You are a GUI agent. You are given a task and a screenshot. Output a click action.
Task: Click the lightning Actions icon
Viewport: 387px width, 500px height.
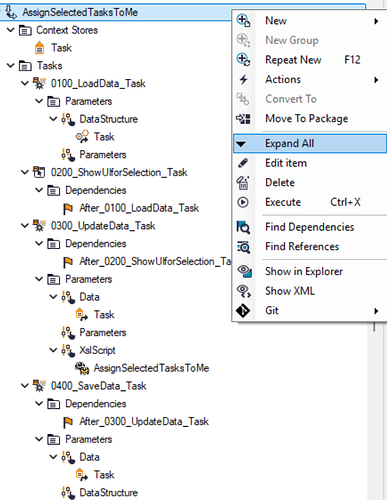coord(243,79)
